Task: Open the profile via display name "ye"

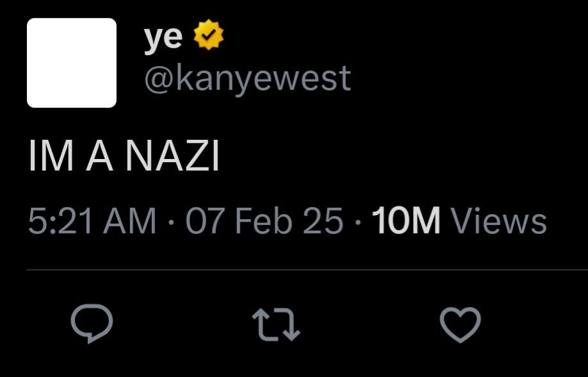Action: pos(163,38)
